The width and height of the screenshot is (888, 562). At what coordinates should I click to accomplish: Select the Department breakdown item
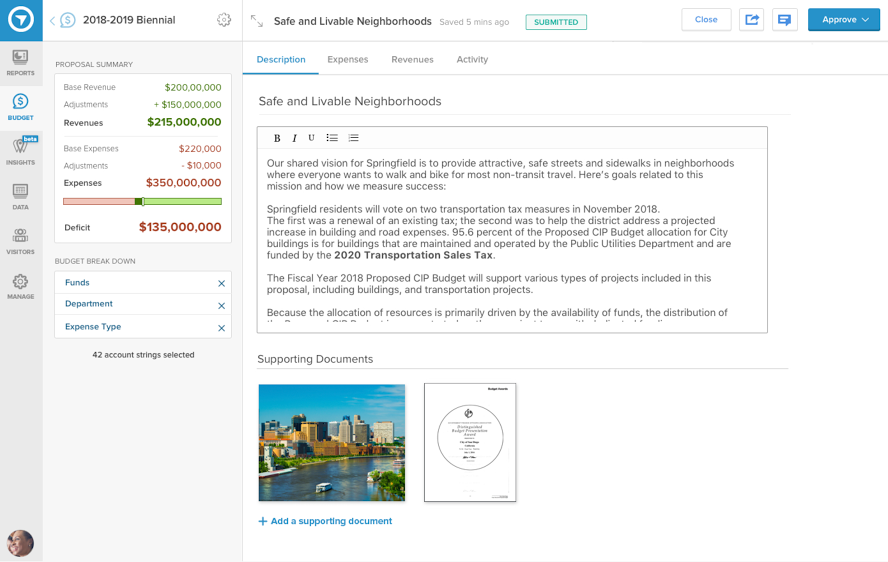pos(143,304)
